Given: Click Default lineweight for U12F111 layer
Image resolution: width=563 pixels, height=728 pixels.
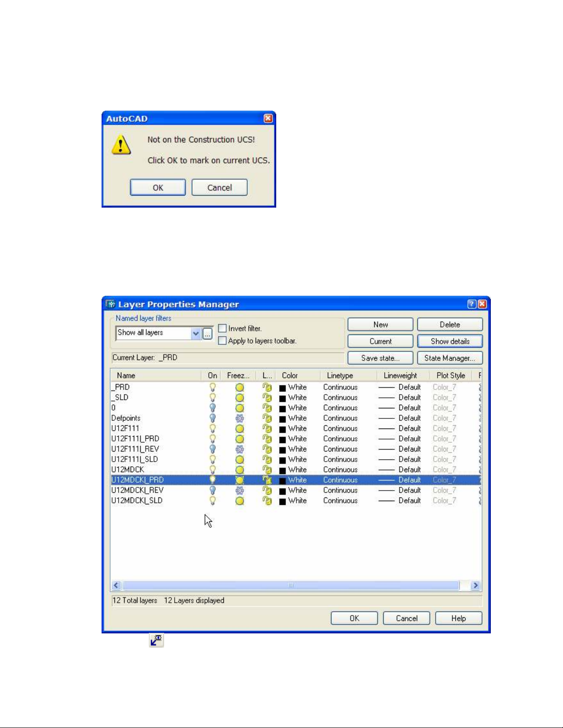Looking at the screenshot, I should 409,429.
